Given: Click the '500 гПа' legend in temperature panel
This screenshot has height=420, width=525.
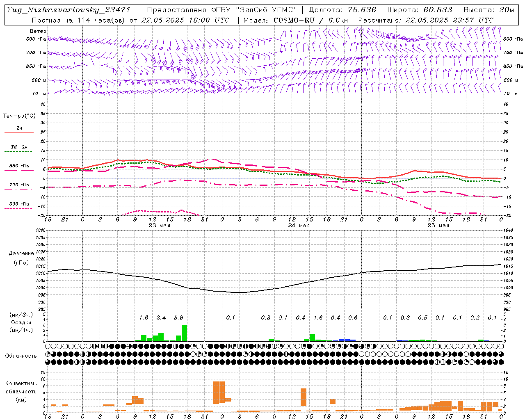Looking at the screenshot, I should (x=19, y=204).
